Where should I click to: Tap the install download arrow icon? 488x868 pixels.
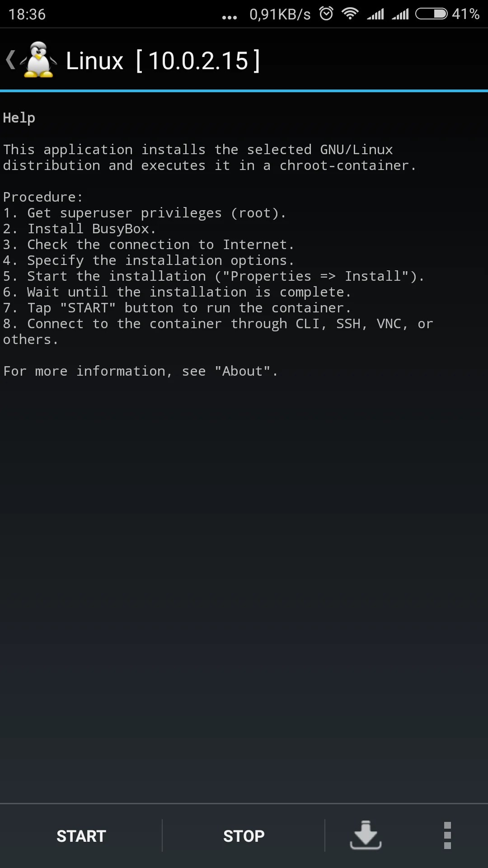366,835
